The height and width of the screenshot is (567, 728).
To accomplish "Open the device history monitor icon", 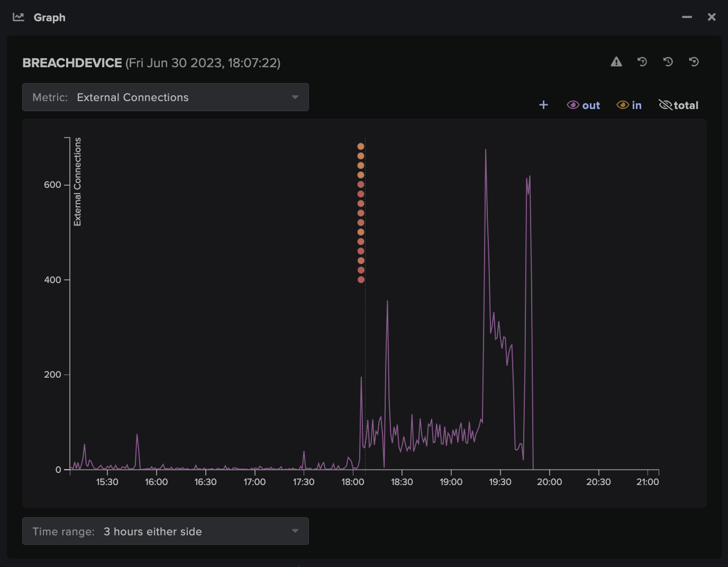I will [693, 62].
